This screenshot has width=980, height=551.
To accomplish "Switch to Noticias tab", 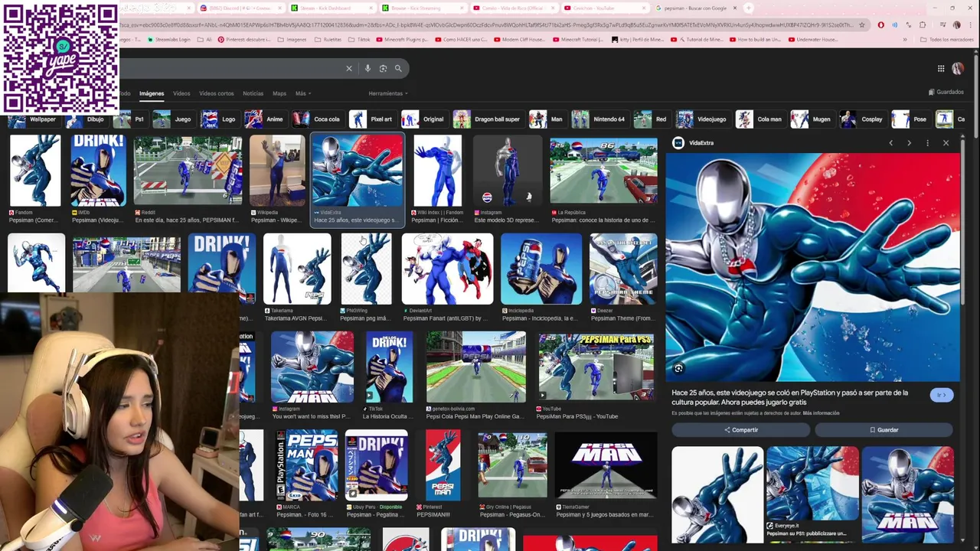I will click(253, 93).
